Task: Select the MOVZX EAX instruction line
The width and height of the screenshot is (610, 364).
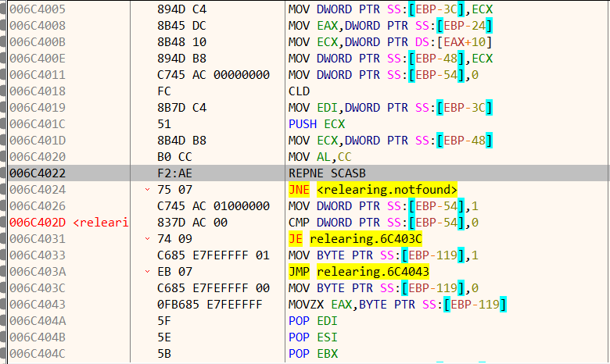Action: [x=398, y=304]
